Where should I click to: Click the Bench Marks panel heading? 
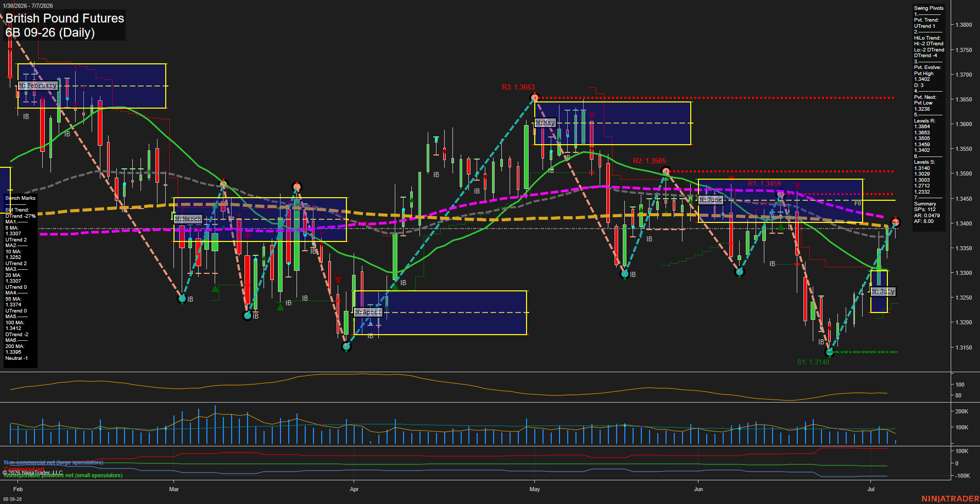pyautogui.click(x=21, y=198)
